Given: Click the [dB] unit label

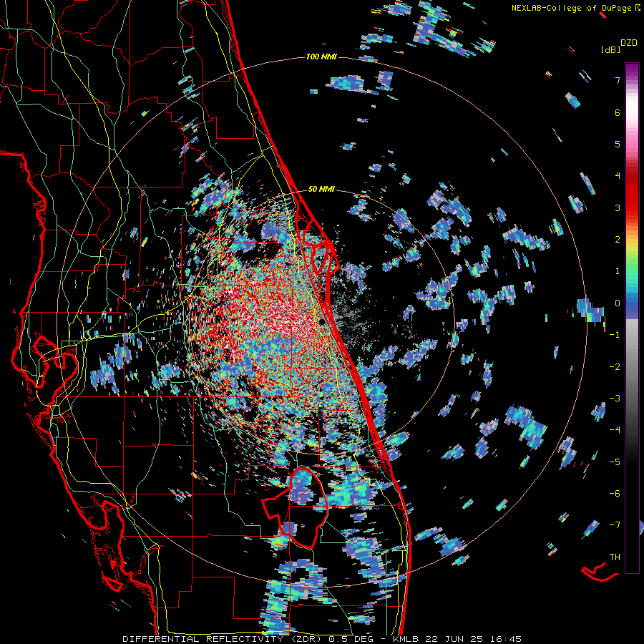Looking at the screenshot, I should tap(611, 49).
